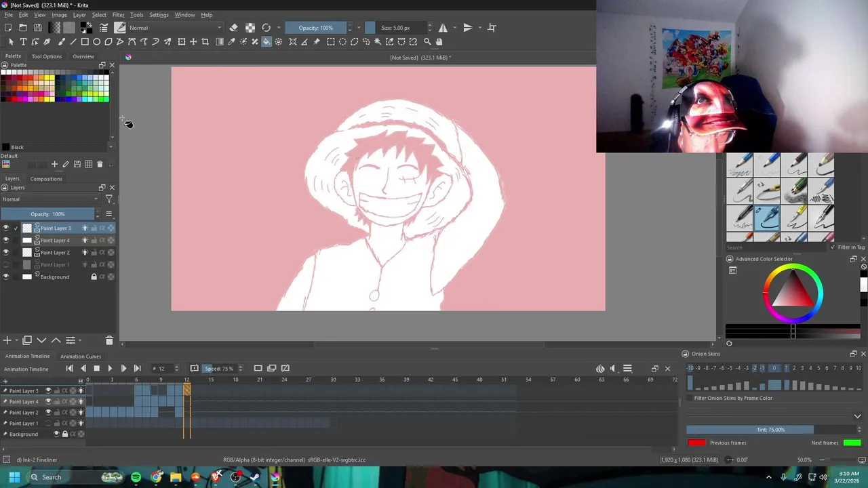The height and width of the screenshot is (488, 868).
Task: Open the brush blending mode Normal dropdown
Action: 175,28
